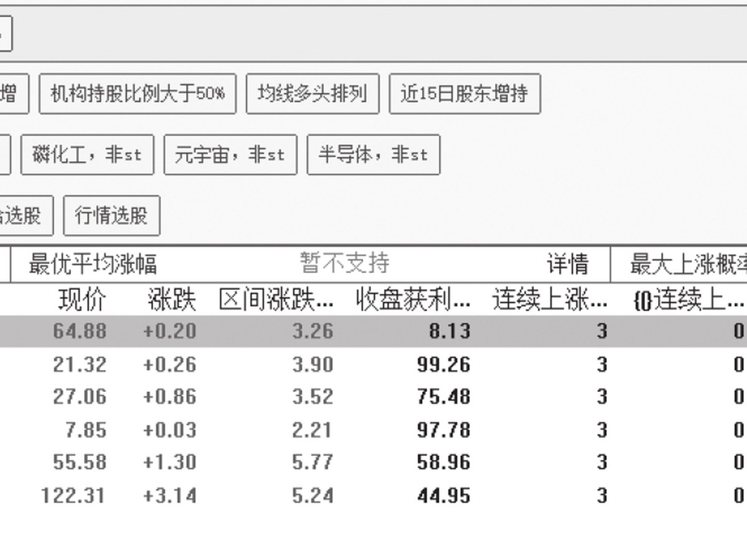
Task: Sort by the 区间涨跌 column header
Action: coord(276,301)
